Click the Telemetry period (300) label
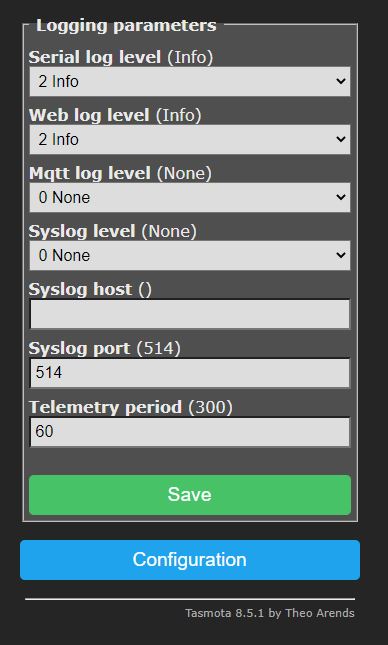The image size is (388, 645). 130,407
